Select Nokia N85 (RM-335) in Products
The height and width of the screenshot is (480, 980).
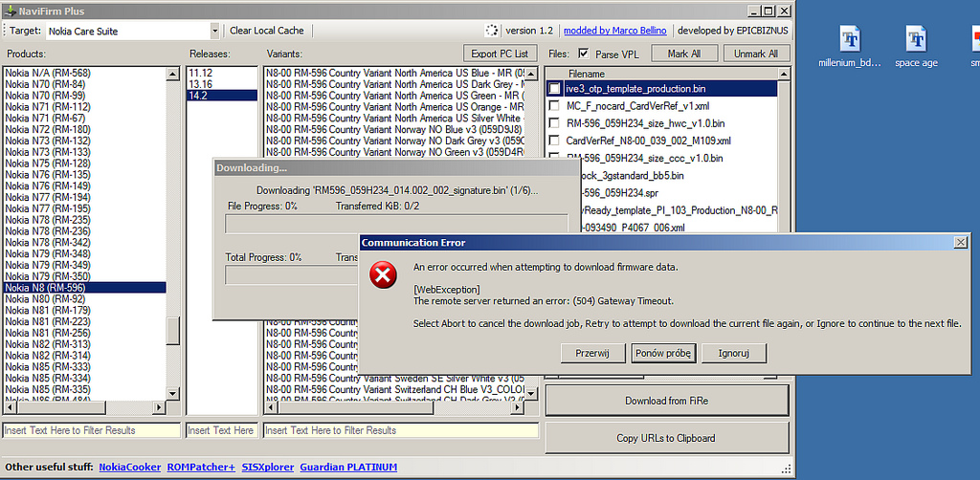85,389
